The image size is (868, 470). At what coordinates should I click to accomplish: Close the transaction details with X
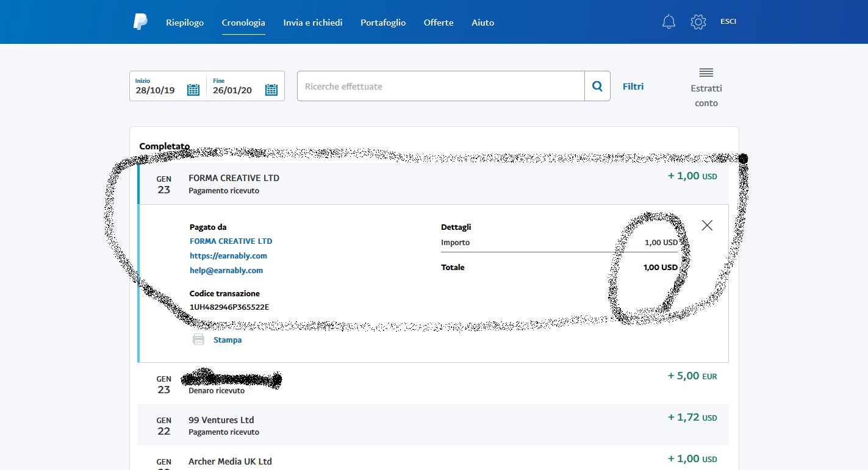707,225
